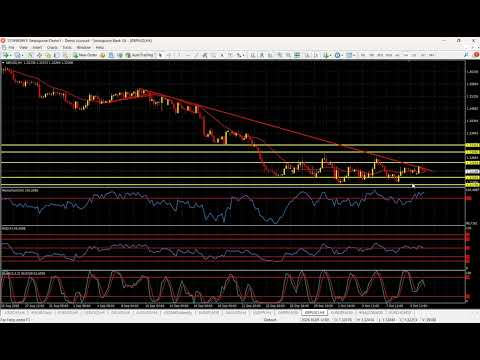The height and width of the screenshot is (360, 480).
Task: Expand the Profiles dropdown arrow
Action: point(22,55)
